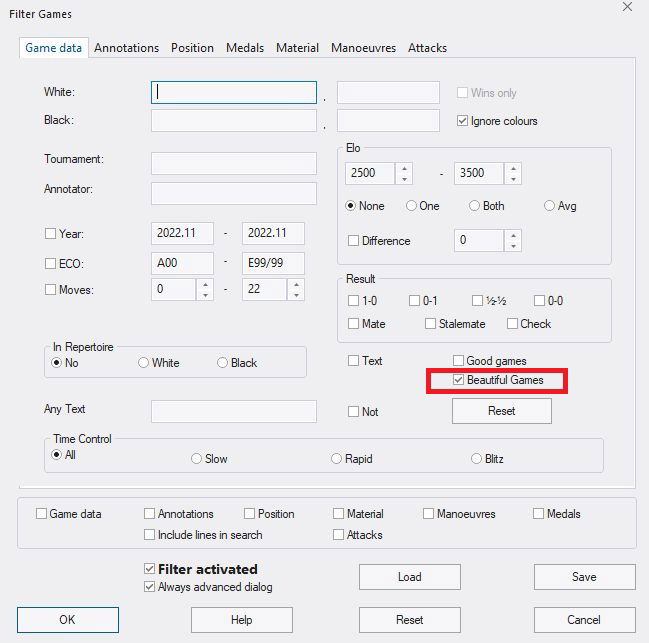This screenshot has width=649, height=643.
Task: Increase minimum Elo with up arrow
Action: coord(403,168)
